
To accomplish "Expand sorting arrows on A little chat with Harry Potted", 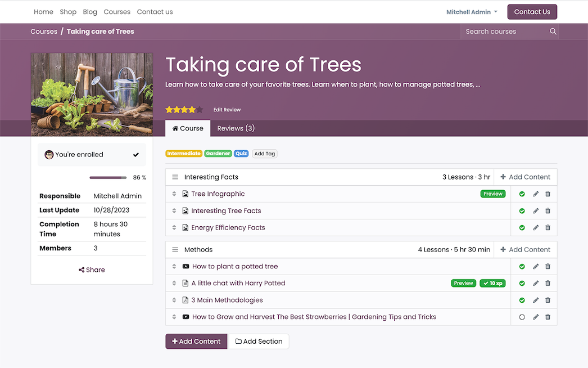I will pyautogui.click(x=174, y=283).
